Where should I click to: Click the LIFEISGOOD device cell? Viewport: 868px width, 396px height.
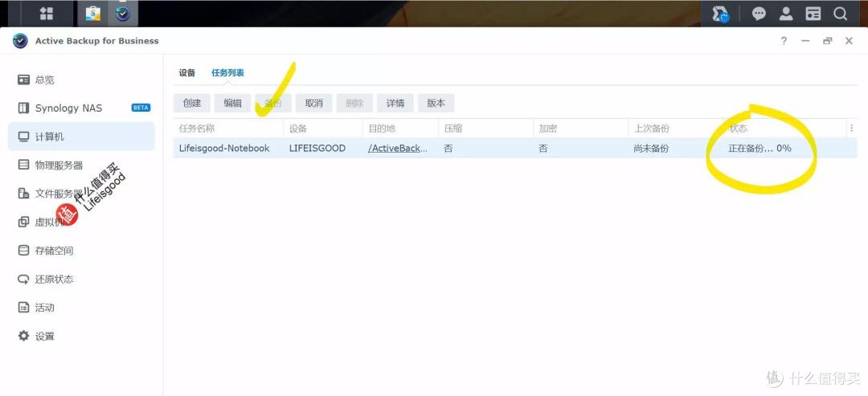click(x=317, y=149)
